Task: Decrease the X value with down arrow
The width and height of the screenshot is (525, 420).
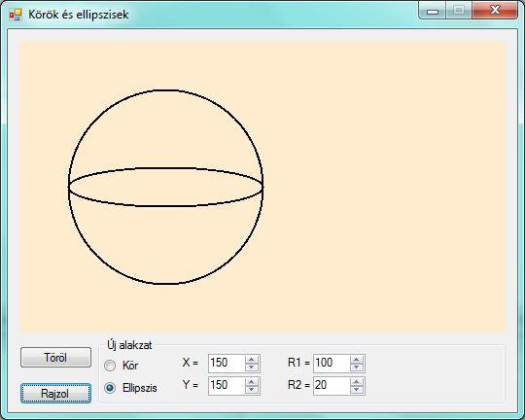Action: [x=251, y=367]
